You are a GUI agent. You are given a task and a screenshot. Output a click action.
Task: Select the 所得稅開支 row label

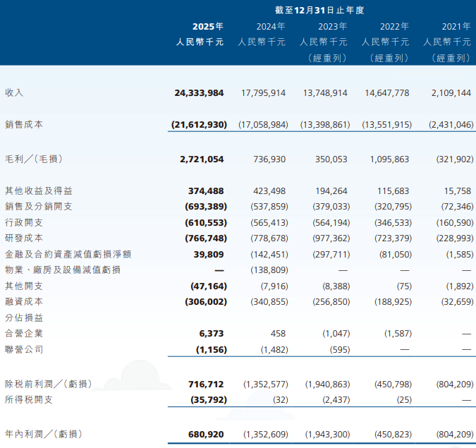point(28,400)
